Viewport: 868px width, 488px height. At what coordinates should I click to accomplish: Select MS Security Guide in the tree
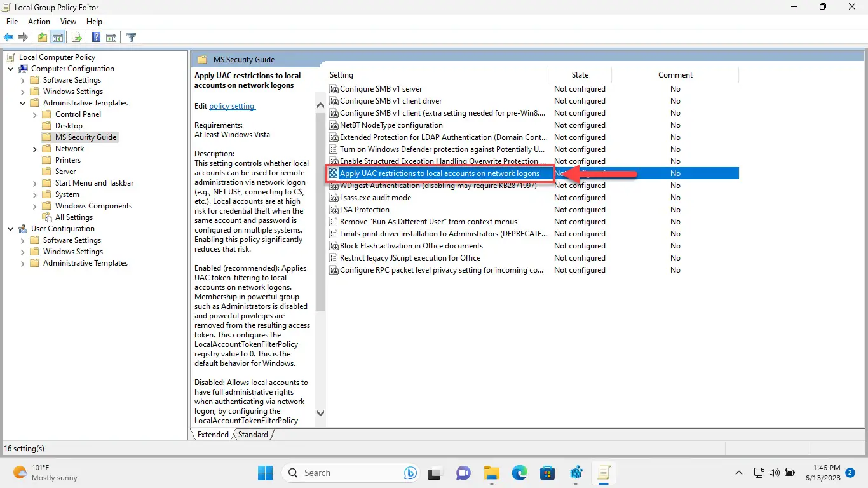pos(86,137)
